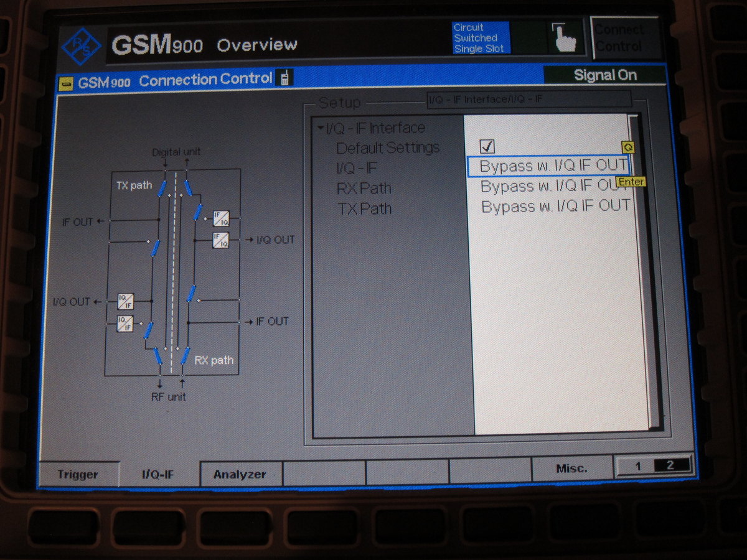This screenshot has height=560, width=747.
Task: Click the right I/Q OUT label in diagram
Action: click(x=276, y=240)
